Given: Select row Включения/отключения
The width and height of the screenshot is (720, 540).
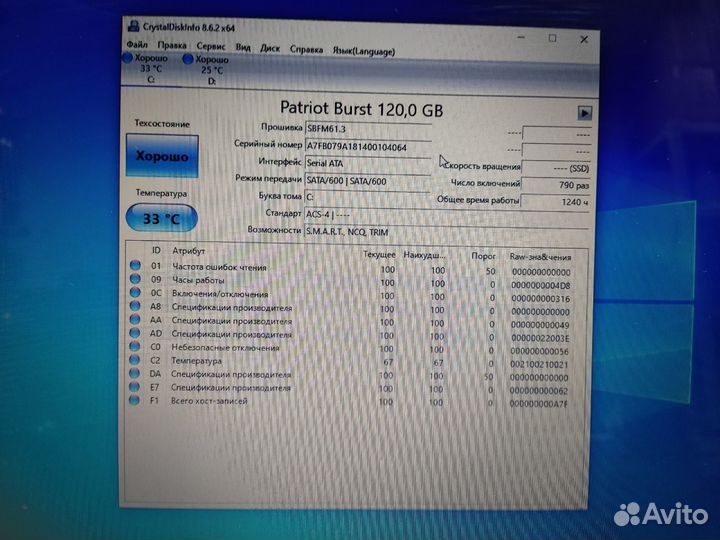Looking at the screenshot, I should click(x=351, y=295).
